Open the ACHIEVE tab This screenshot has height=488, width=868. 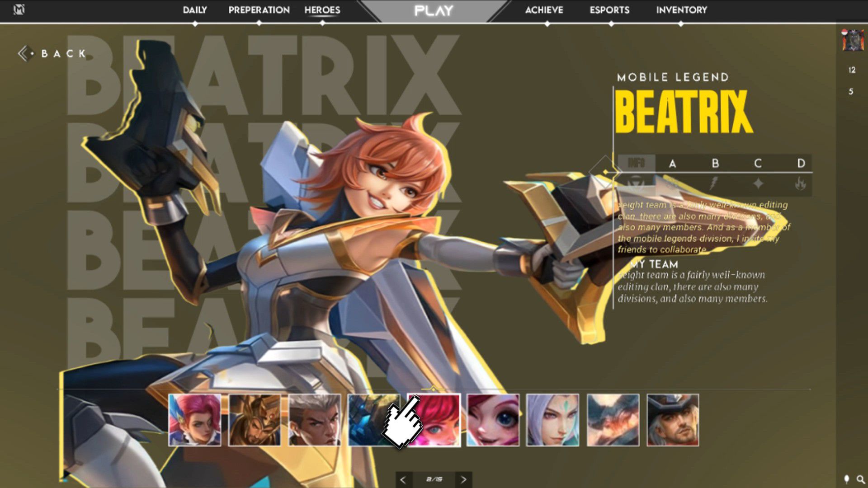[544, 10]
